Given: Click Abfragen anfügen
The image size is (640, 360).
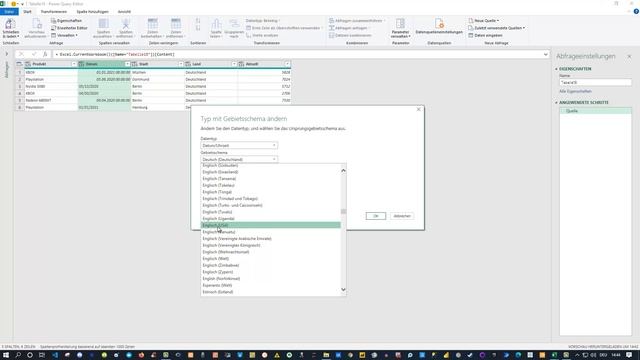Looking at the screenshot, I should [349, 28].
